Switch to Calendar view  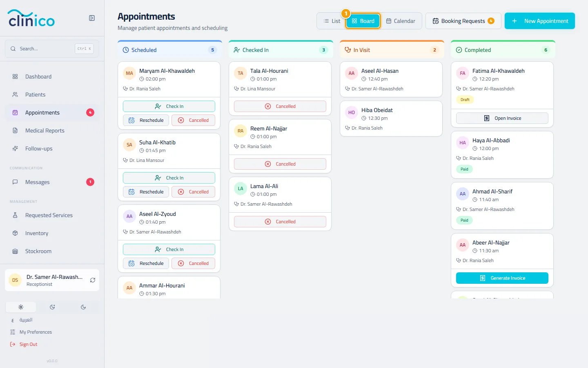(401, 21)
